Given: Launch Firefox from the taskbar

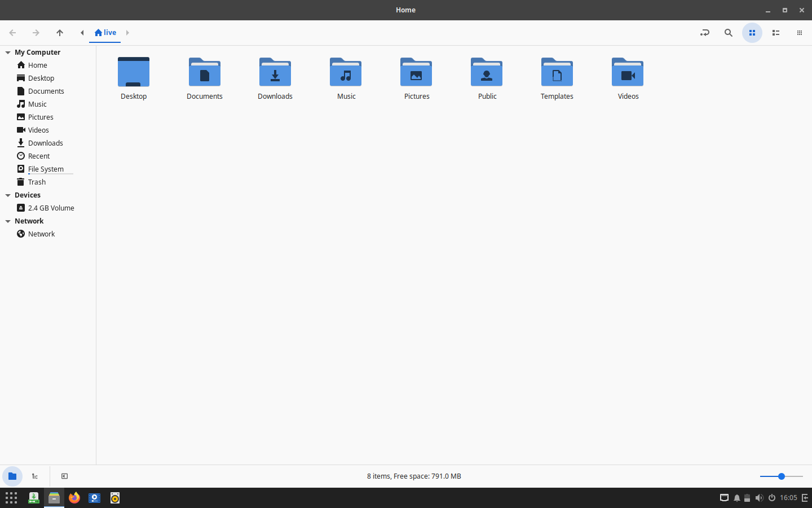Looking at the screenshot, I should 74,498.
